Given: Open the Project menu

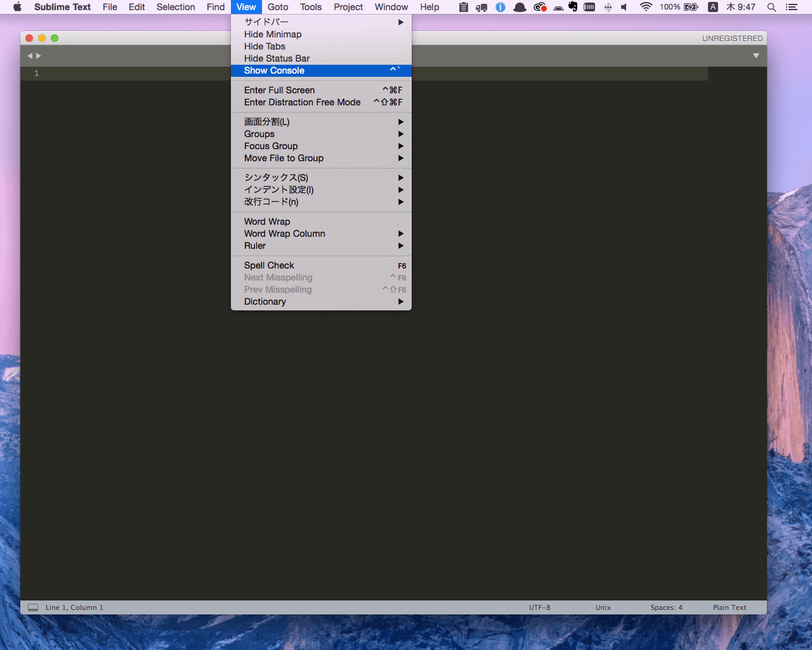Looking at the screenshot, I should point(348,7).
